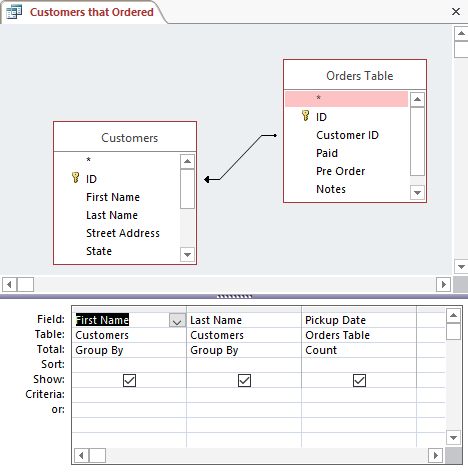Click the Sort cell for Pickup Date

[x=359, y=365]
